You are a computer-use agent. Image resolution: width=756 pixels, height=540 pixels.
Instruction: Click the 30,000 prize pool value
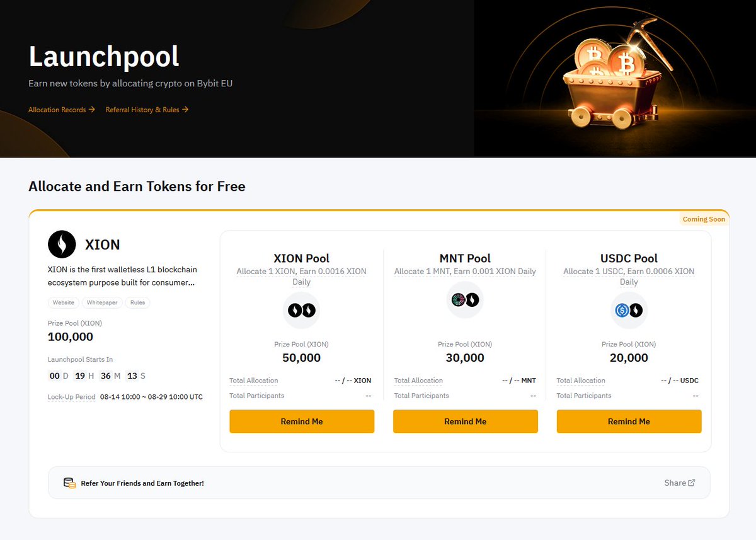pos(465,358)
